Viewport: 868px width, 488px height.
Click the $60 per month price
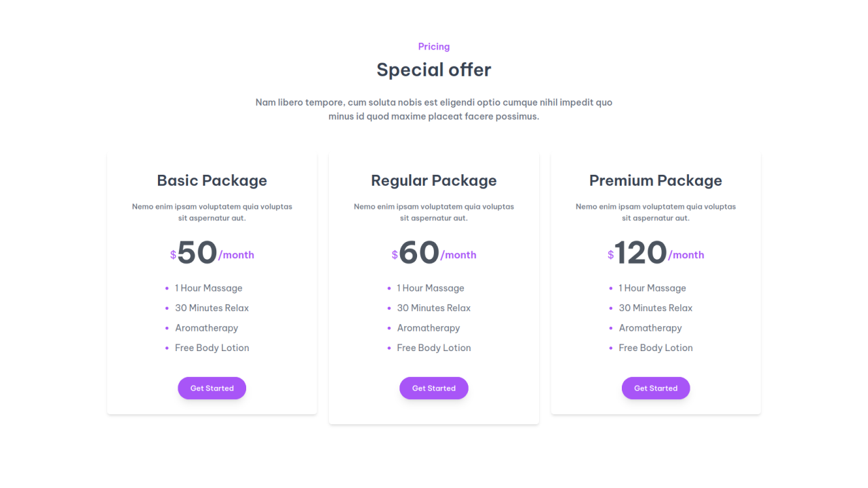tap(434, 252)
